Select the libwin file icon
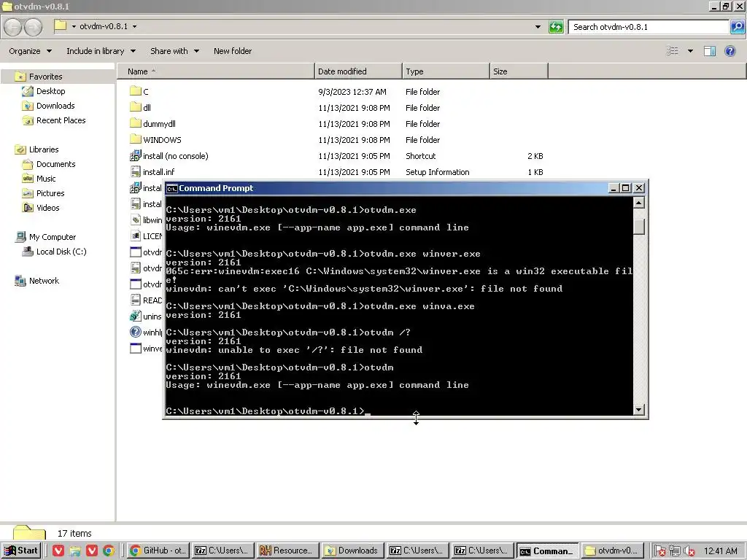 (x=135, y=220)
